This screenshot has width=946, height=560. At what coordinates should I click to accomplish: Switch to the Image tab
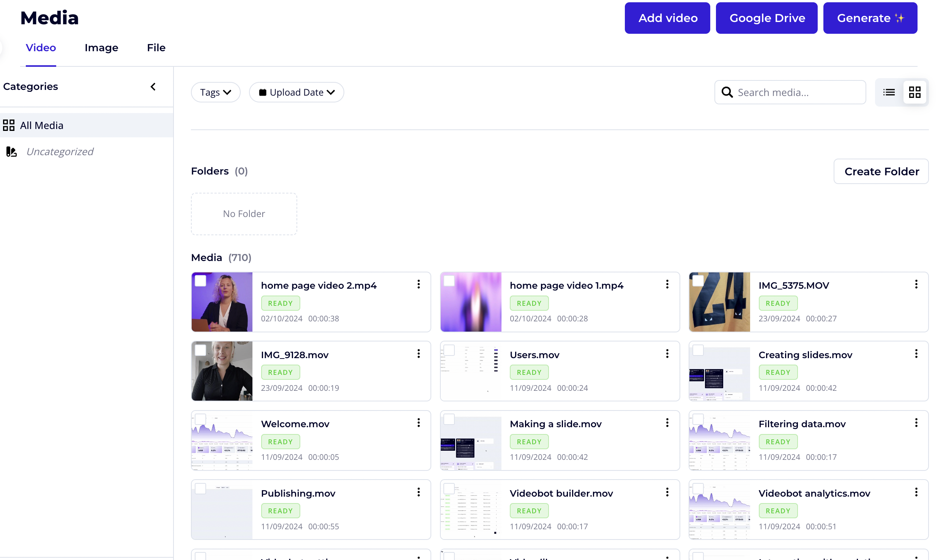click(x=101, y=48)
